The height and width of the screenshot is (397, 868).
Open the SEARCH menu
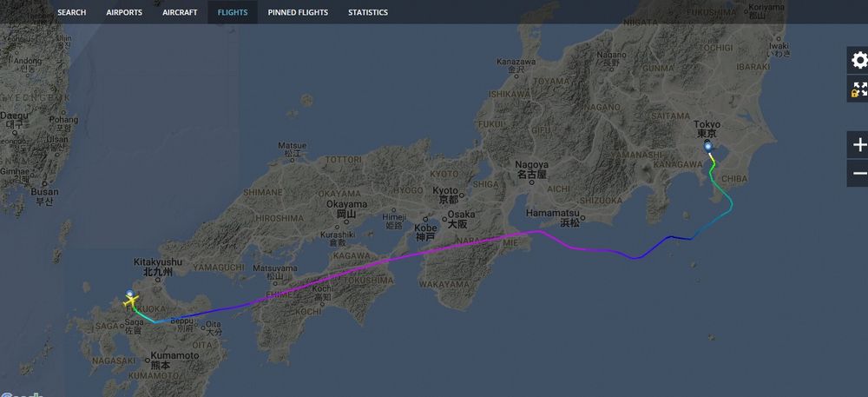72,12
